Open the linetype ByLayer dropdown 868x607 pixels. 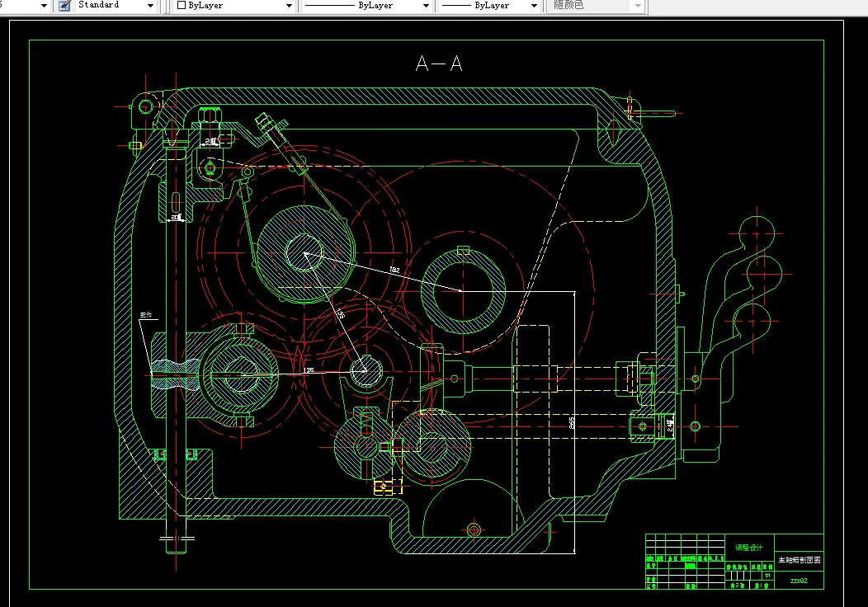click(x=367, y=6)
